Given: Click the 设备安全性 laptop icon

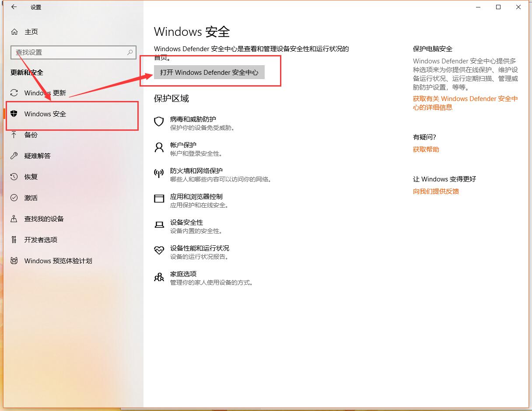Looking at the screenshot, I should click(x=159, y=225).
